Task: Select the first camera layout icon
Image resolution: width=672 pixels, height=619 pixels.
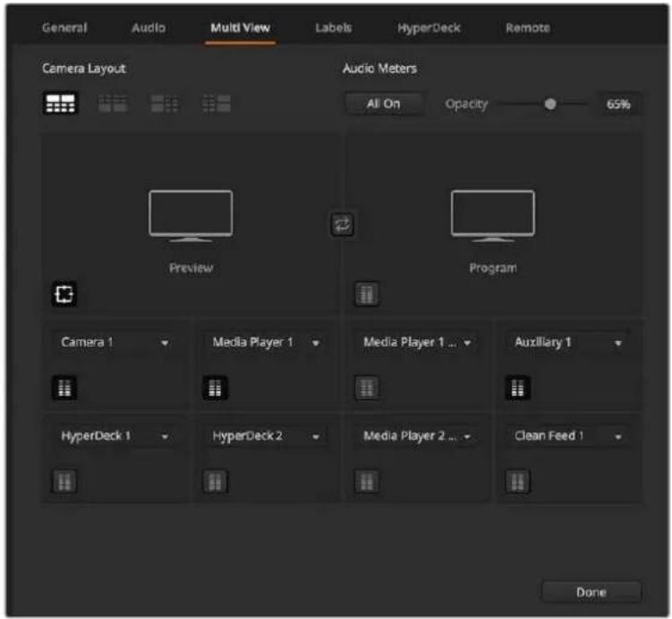Action: tap(61, 103)
